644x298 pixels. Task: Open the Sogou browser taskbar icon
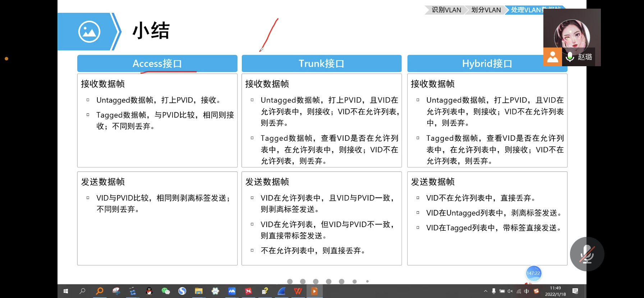point(182,291)
